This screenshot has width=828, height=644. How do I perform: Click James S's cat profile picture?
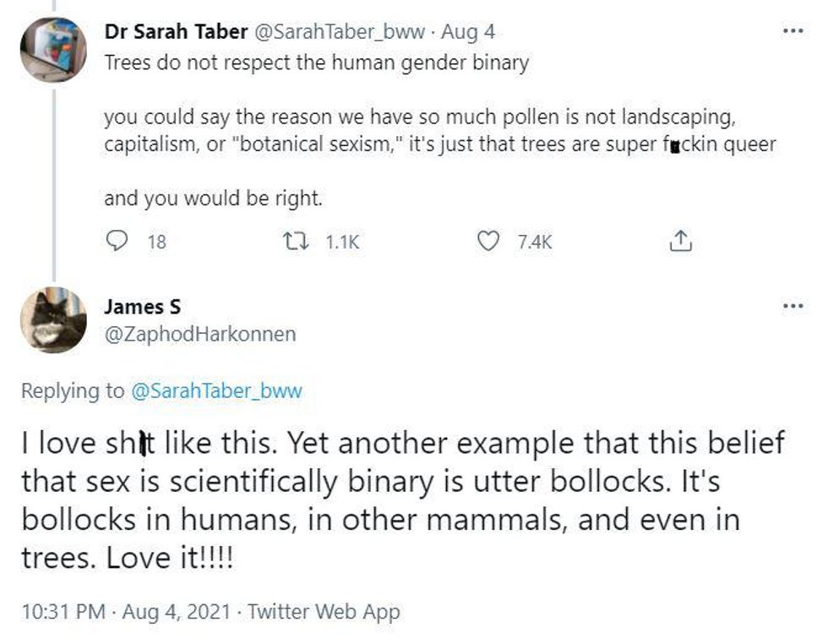(x=53, y=320)
